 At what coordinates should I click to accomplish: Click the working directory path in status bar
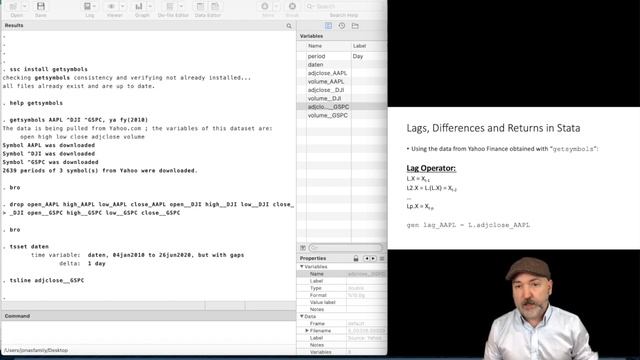[x=36, y=350]
